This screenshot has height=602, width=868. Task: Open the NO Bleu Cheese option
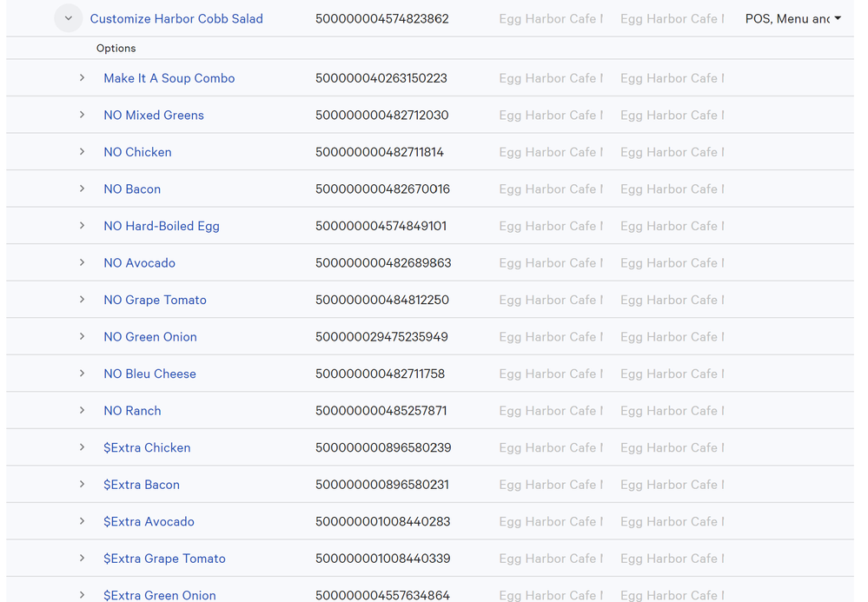click(x=149, y=374)
